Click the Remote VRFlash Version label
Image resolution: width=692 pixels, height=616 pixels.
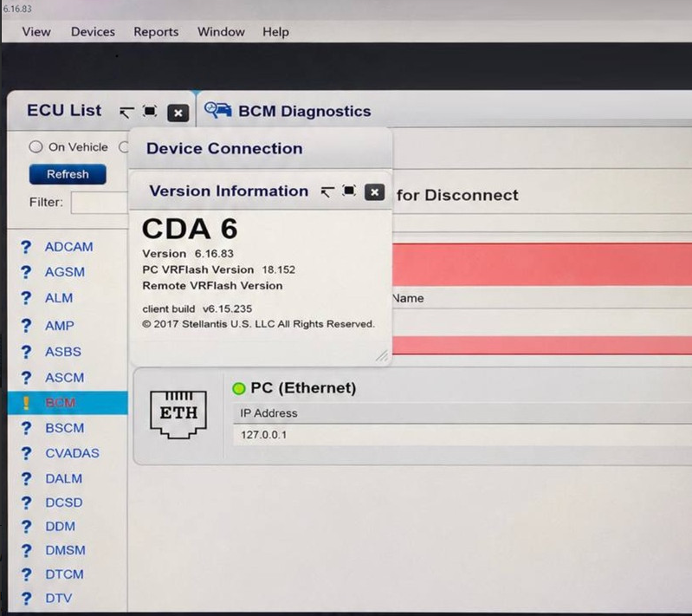212,286
